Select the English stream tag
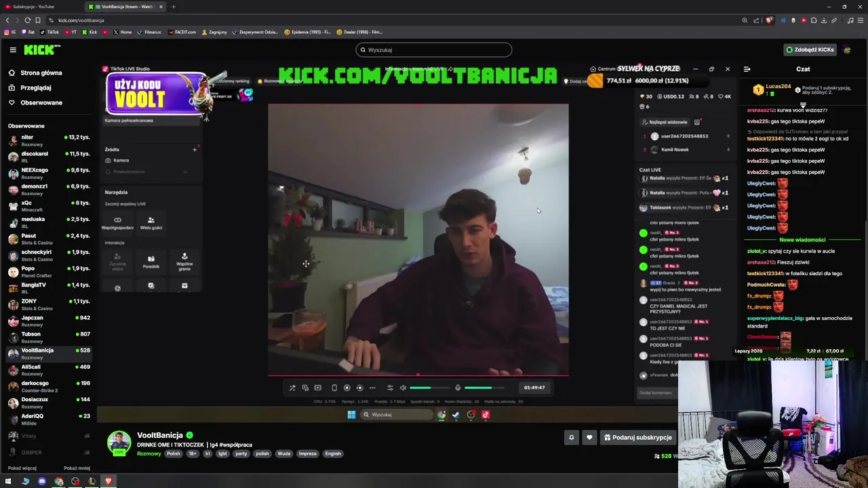This screenshot has height=488, width=868. [x=333, y=453]
